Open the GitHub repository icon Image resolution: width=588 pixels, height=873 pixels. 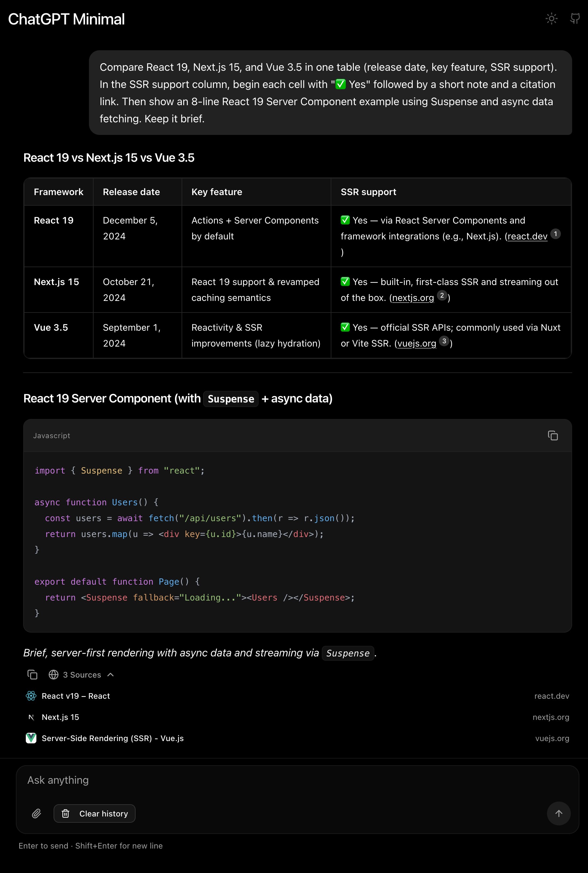574,19
